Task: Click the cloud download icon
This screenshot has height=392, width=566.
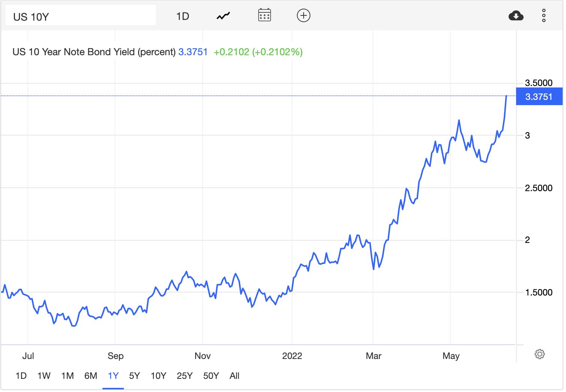Action: pyautogui.click(x=516, y=16)
